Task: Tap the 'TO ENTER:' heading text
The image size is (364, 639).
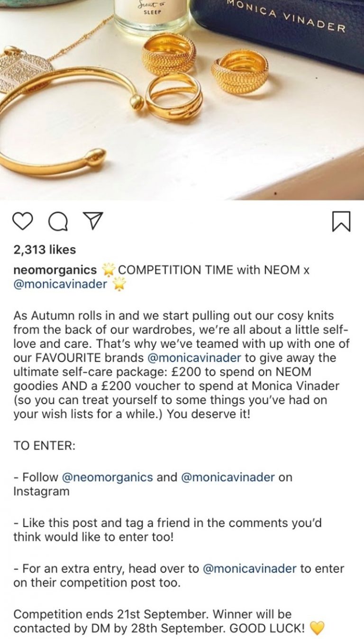Action: click(x=44, y=446)
